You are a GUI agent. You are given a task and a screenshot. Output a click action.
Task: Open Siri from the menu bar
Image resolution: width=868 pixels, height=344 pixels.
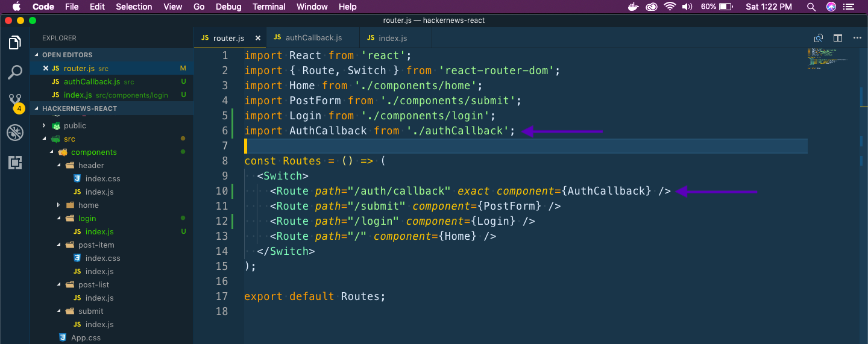point(832,7)
